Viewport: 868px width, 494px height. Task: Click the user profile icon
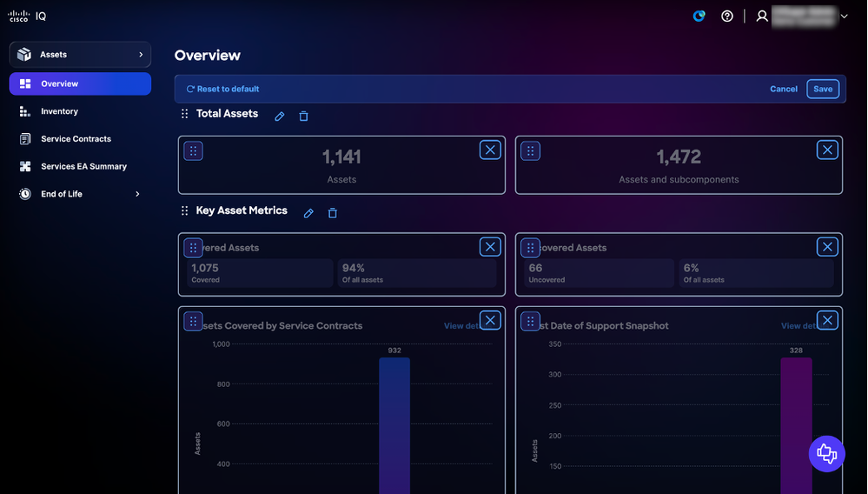(762, 16)
